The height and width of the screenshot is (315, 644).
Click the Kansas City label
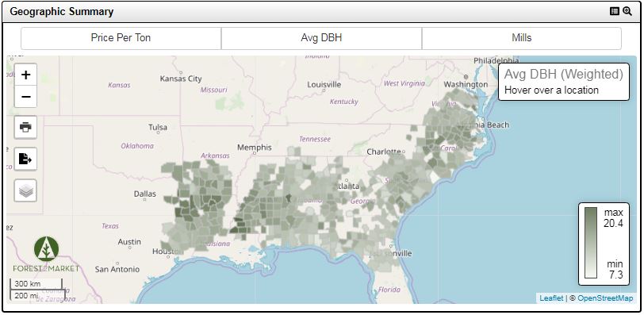(181, 79)
